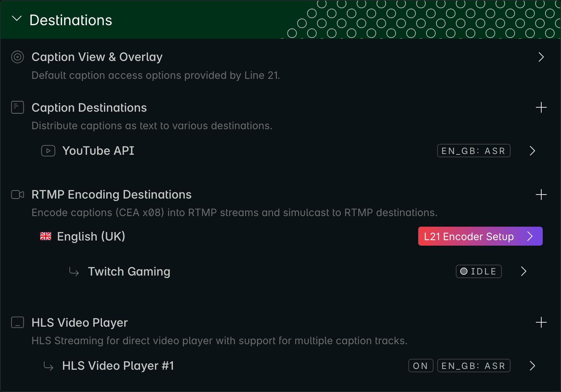The height and width of the screenshot is (392, 561).
Task: Add a new HLS Video Player
Action: 541,322
